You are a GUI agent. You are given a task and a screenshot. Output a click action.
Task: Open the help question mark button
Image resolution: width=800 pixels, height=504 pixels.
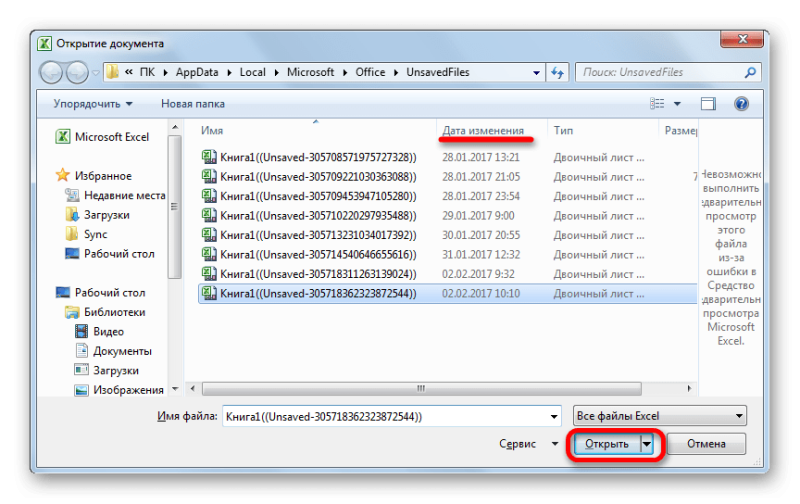click(741, 104)
